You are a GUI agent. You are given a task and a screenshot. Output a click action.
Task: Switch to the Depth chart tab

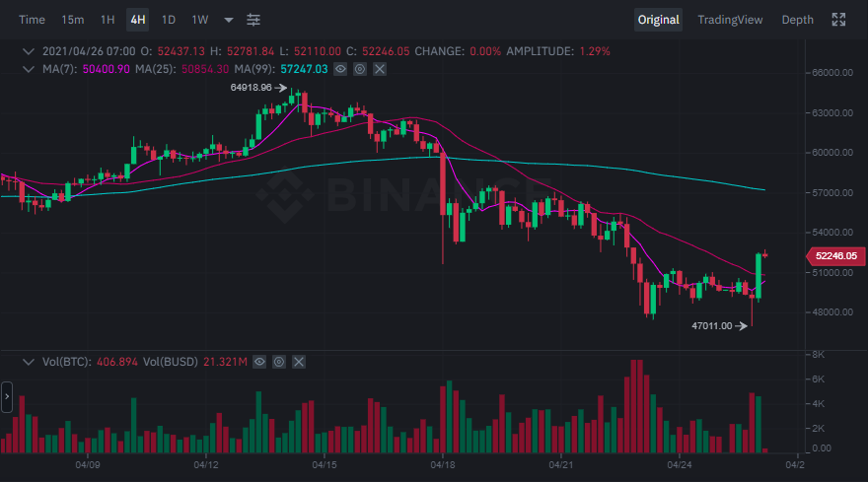tap(797, 20)
